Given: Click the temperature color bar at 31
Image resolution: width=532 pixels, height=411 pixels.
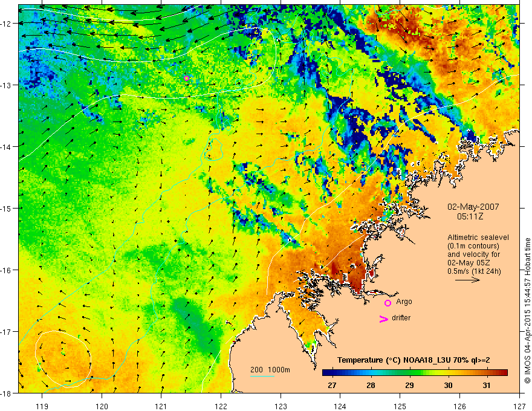Looking at the screenshot, I should [x=487, y=373].
